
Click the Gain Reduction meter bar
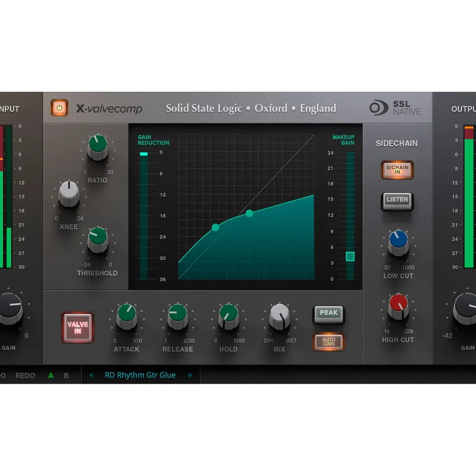pos(144,216)
